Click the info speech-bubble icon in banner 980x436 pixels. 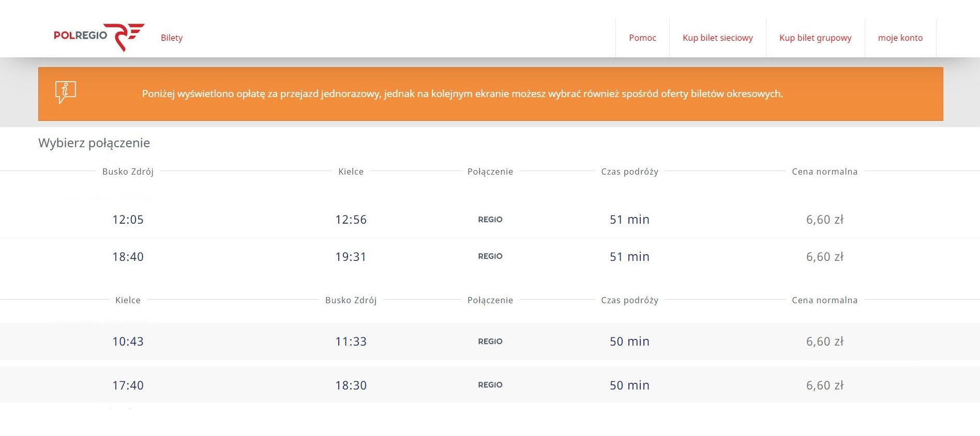[65, 92]
